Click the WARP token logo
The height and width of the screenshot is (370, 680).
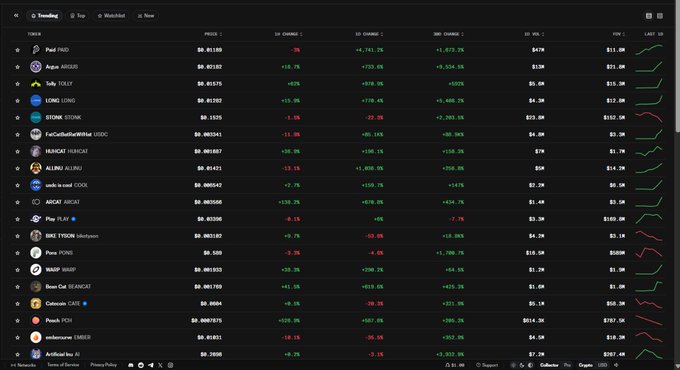pyautogui.click(x=36, y=270)
